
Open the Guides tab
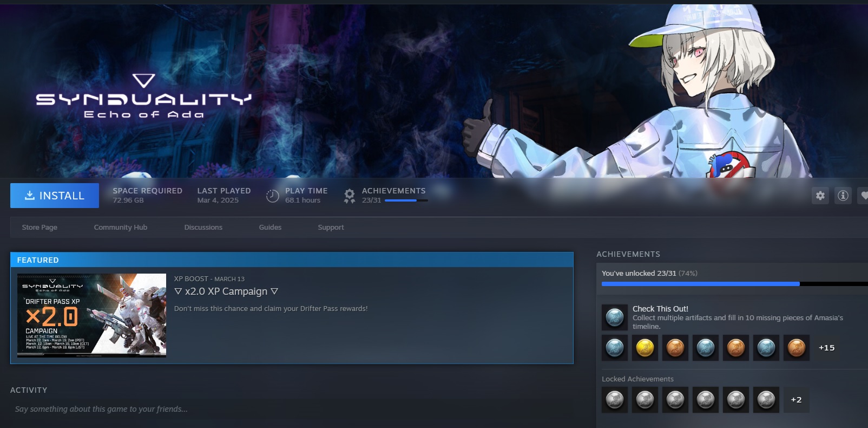pyautogui.click(x=270, y=228)
